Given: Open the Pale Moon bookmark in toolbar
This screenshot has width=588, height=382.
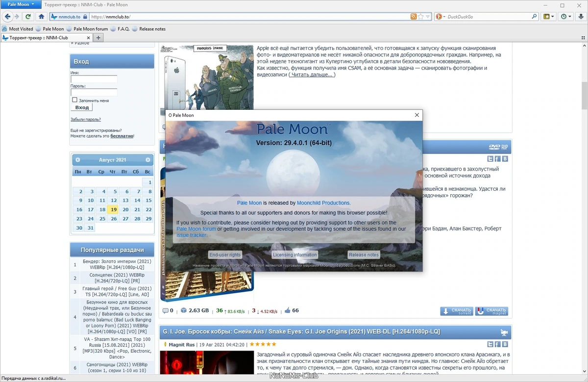Looking at the screenshot, I should [50, 29].
